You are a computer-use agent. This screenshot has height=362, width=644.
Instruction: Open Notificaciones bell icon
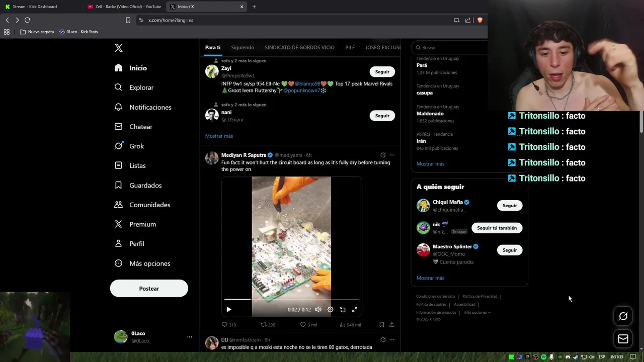tap(118, 107)
